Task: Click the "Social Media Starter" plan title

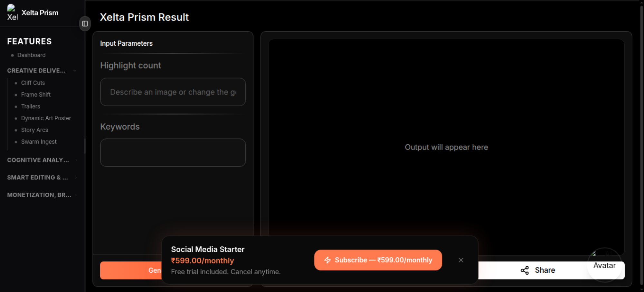Action: tap(208, 250)
